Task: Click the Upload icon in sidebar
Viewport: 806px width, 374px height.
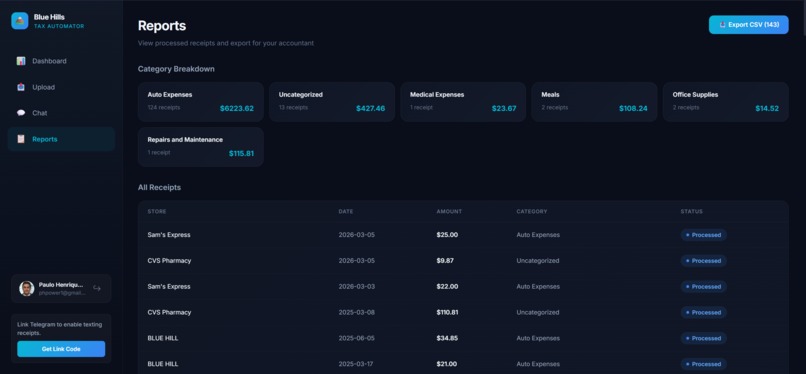Action: click(x=21, y=87)
